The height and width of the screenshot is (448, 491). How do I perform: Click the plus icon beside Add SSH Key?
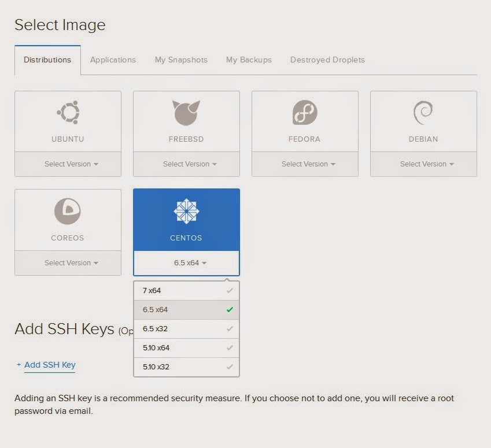pos(19,365)
